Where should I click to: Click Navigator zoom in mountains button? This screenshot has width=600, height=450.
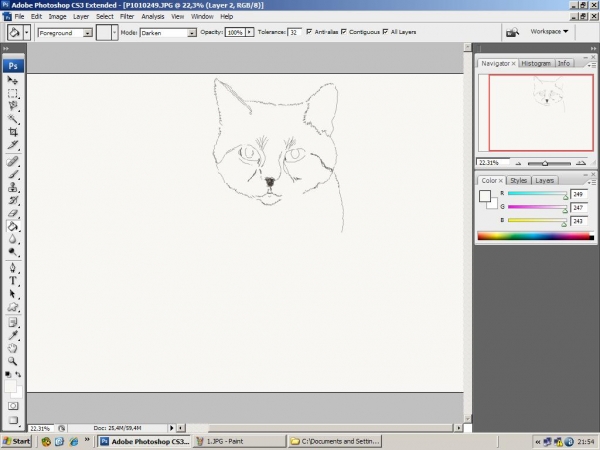(x=581, y=163)
